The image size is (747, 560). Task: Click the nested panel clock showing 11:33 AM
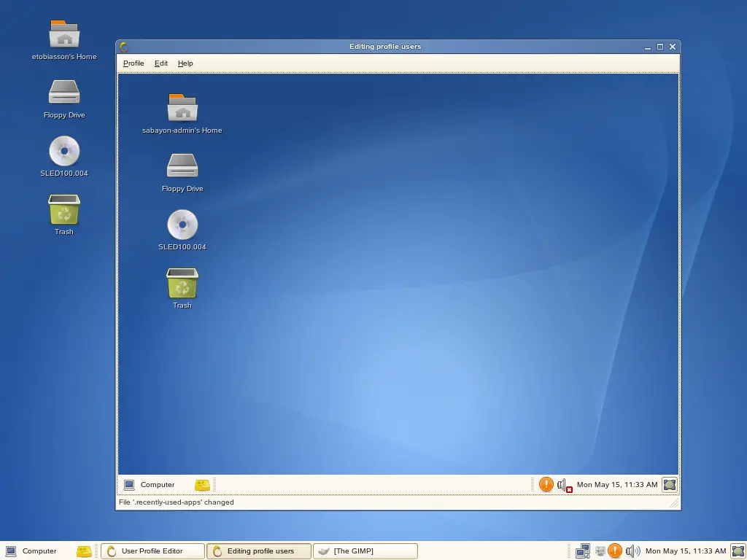pos(616,485)
